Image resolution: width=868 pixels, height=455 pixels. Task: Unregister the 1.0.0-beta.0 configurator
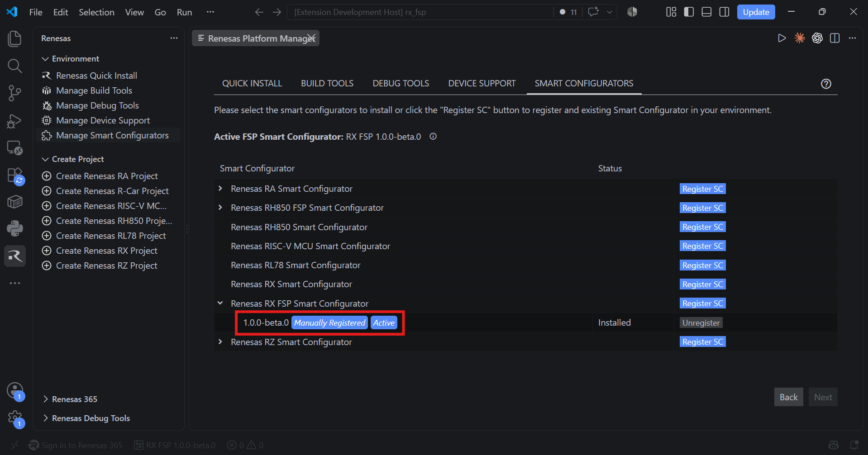(x=701, y=323)
